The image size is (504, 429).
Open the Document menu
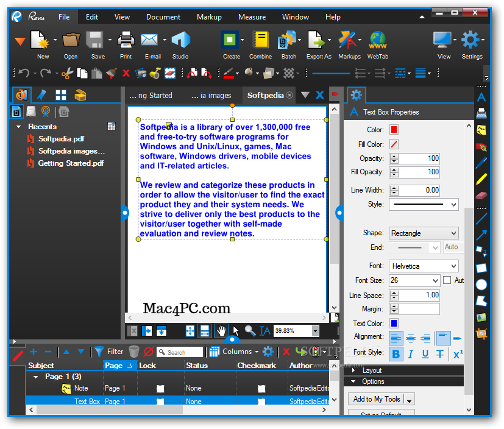163,16
